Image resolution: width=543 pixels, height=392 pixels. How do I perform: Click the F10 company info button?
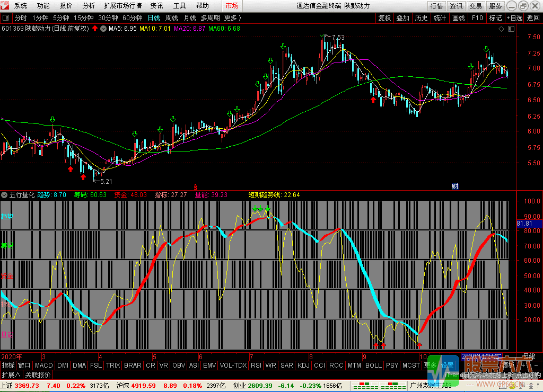pyautogui.click(x=477, y=18)
